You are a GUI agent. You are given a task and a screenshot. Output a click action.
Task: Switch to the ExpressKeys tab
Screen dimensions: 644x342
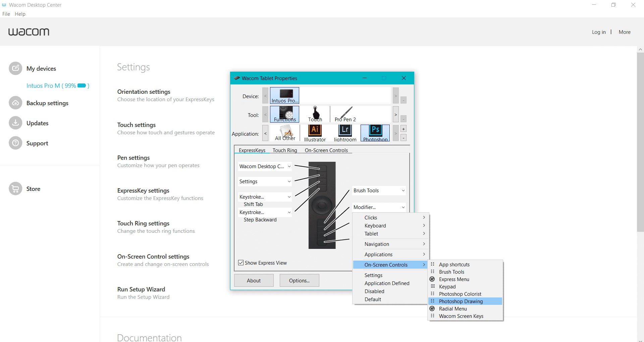click(x=252, y=150)
